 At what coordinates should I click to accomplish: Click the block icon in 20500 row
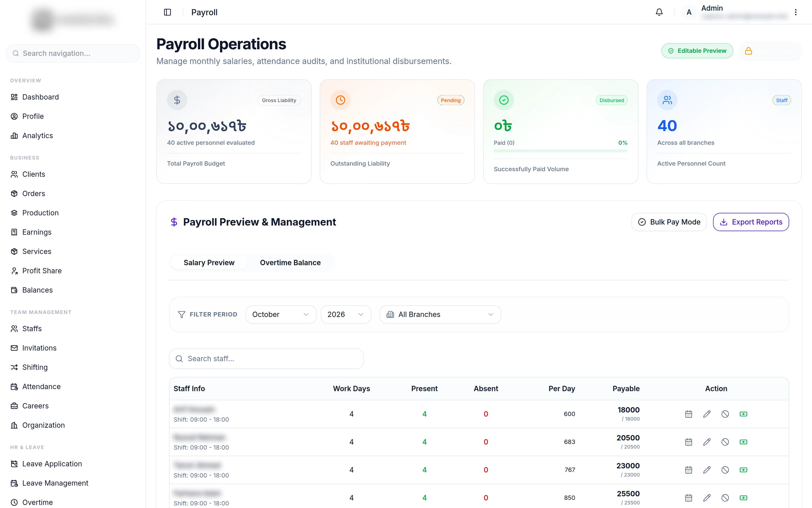(725, 442)
